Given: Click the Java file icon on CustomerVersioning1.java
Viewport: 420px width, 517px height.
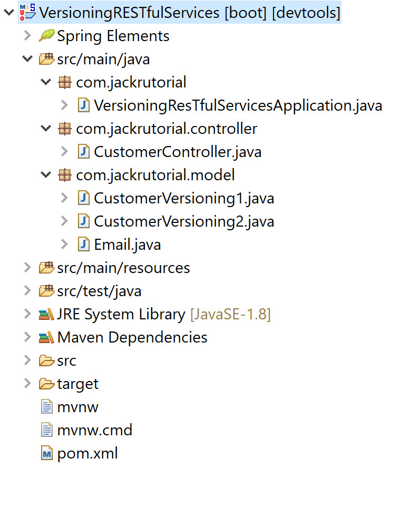Looking at the screenshot, I should (83, 198).
